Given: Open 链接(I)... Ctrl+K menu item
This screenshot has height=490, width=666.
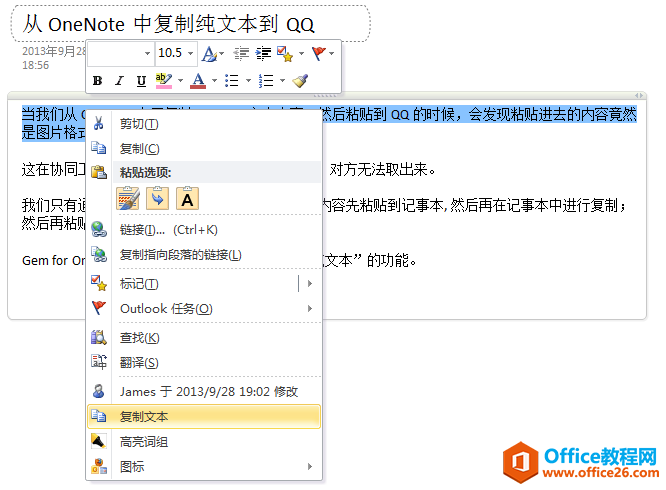Looking at the screenshot, I should coord(204,230).
